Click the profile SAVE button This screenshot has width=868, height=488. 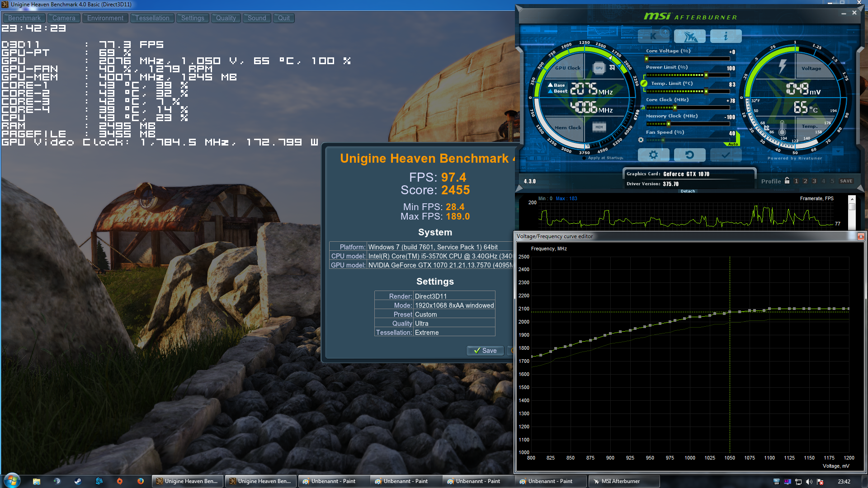coord(846,181)
